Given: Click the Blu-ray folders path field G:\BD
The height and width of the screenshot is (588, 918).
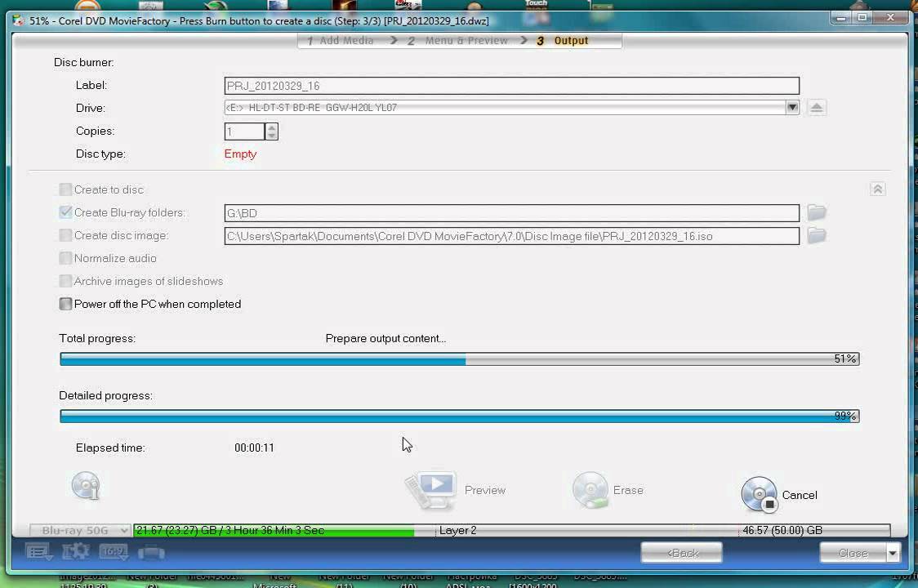Looking at the screenshot, I should coord(512,212).
